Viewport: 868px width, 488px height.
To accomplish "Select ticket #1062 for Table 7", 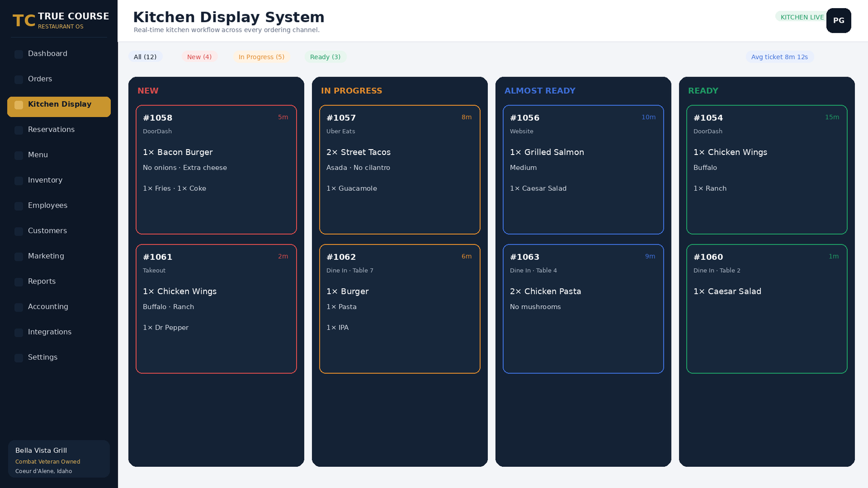I will (x=400, y=309).
